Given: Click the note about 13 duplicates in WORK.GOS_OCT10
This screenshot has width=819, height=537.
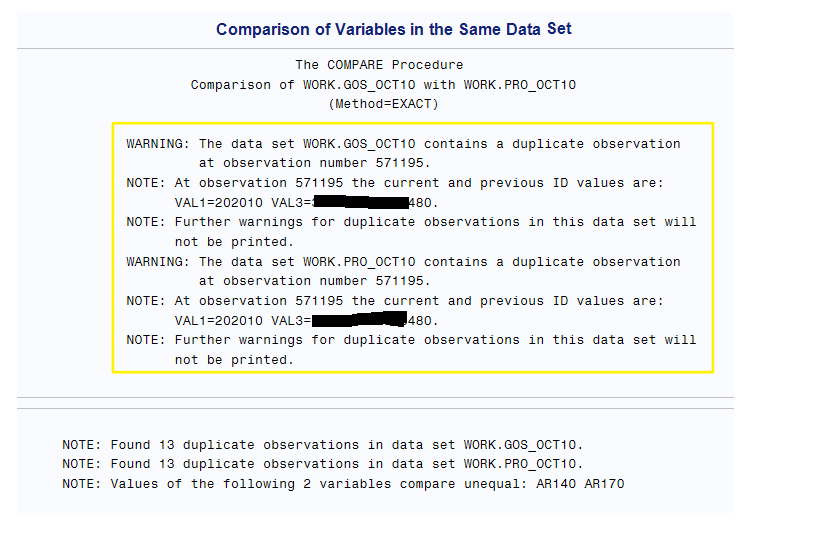Looking at the screenshot, I should click(x=322, y=445).
